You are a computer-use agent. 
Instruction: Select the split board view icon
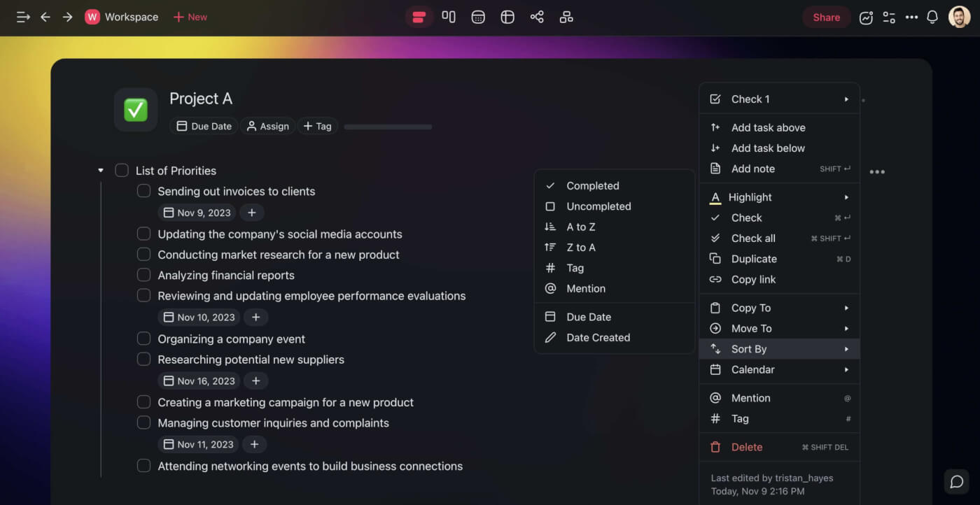tap(449, 17)
